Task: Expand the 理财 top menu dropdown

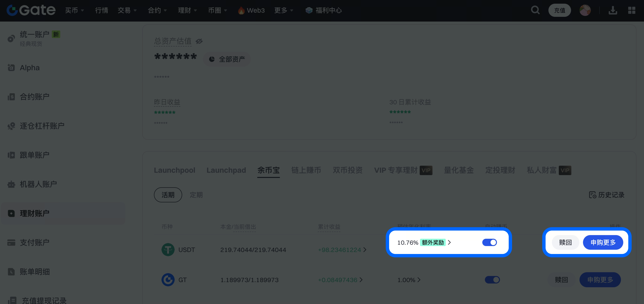Action: [x=187, y=10]
